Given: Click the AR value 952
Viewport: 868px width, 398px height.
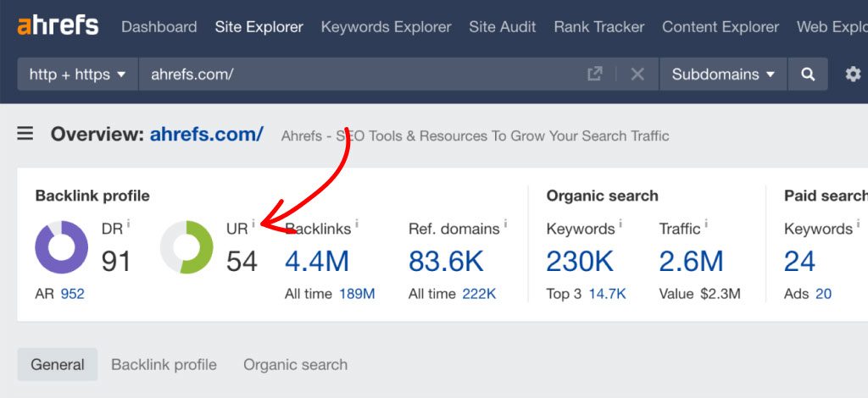Looking at the screenshot, I should pos(73,294).
